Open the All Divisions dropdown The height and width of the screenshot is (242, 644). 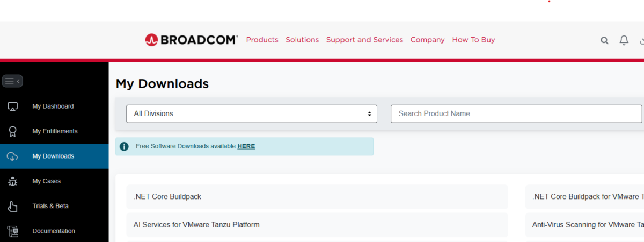tap(252, 114)
